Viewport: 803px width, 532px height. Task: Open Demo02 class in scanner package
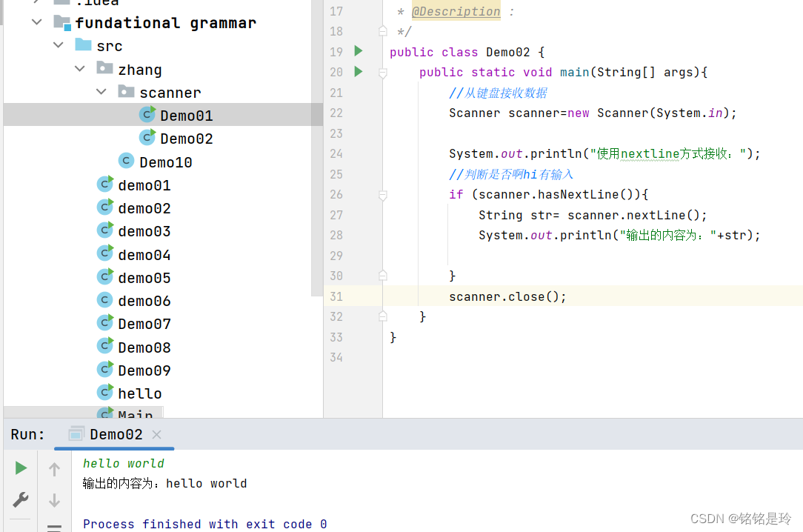tap(187, 139)
